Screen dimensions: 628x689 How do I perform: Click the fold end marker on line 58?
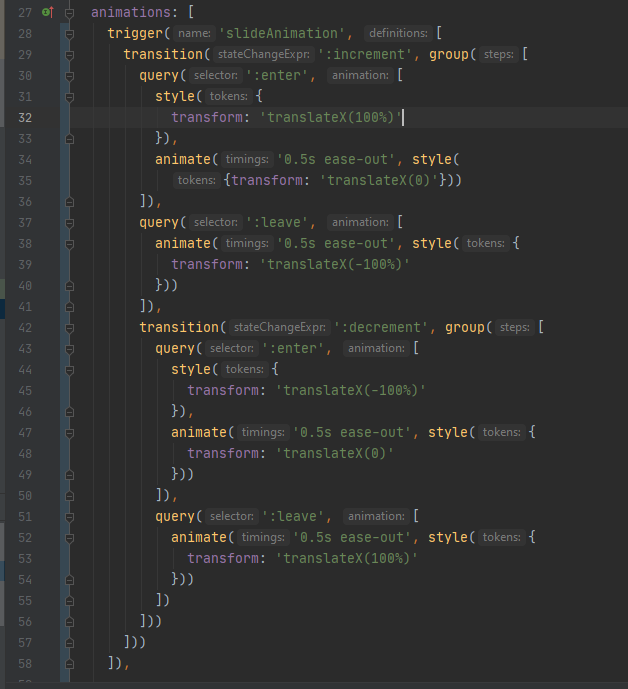pos(69,664)
